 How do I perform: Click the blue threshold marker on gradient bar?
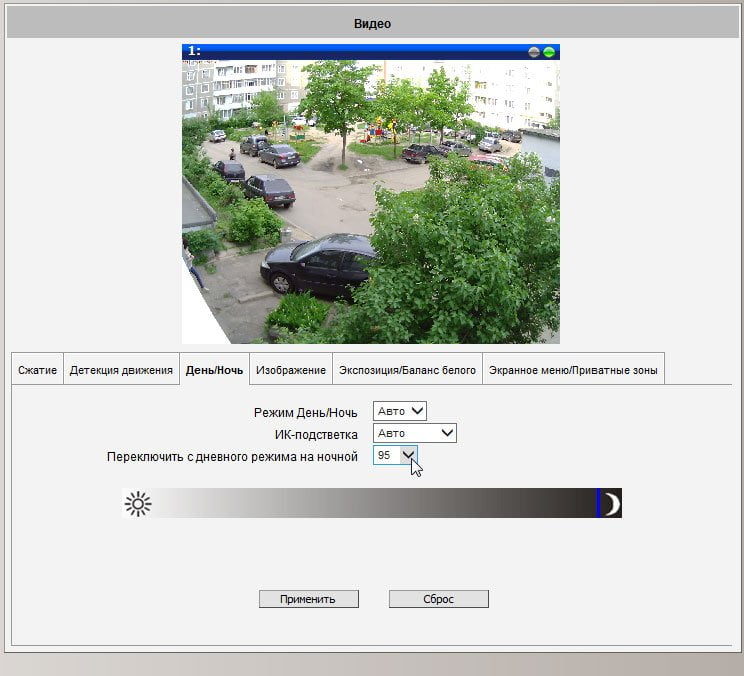tap(598, 503)
